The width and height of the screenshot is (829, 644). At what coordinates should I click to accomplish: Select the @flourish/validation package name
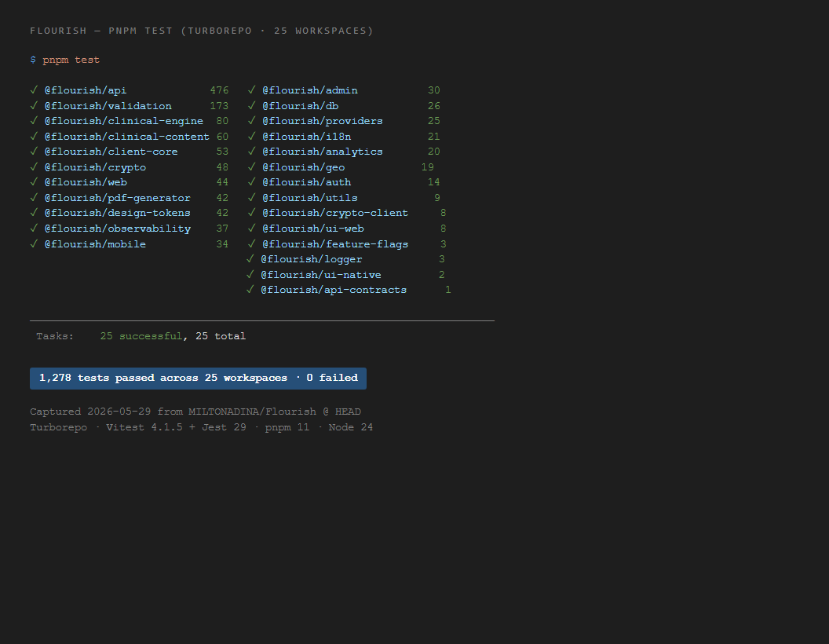pyautogui.click(x=108, y=106)
